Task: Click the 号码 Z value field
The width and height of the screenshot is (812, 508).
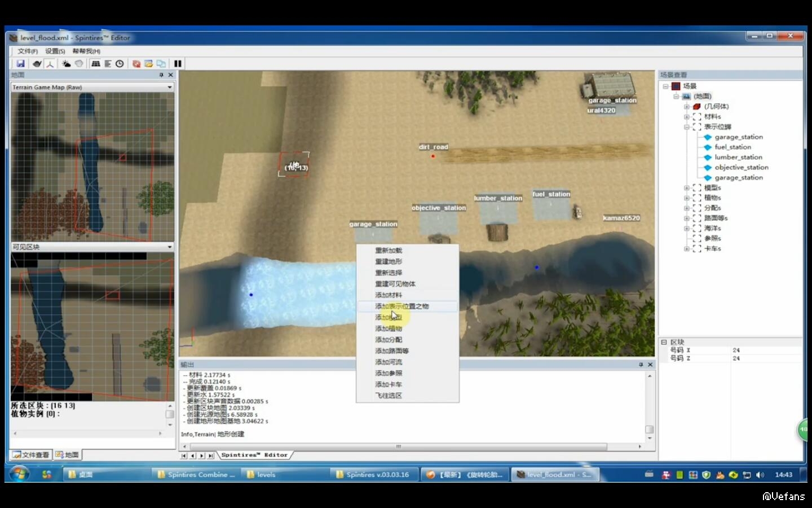Action: point(767,358)
